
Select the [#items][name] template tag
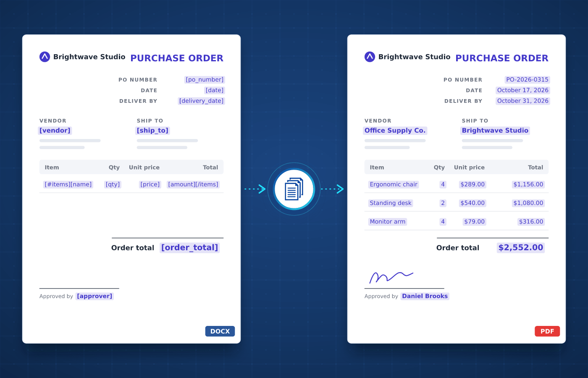coord(68,184)
